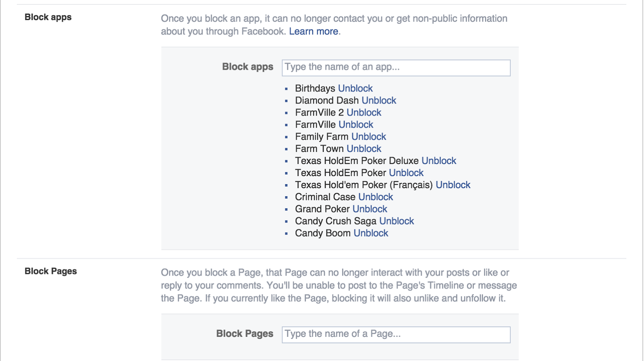The width and height of the screenshot is (644, 361).
Task: Unblock Texas HoldEm Poker Deluxe
Action: click(x=439, y=161)
